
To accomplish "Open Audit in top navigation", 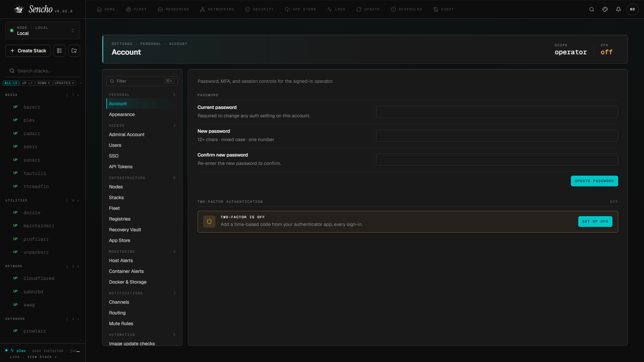I will coord(443,9).
